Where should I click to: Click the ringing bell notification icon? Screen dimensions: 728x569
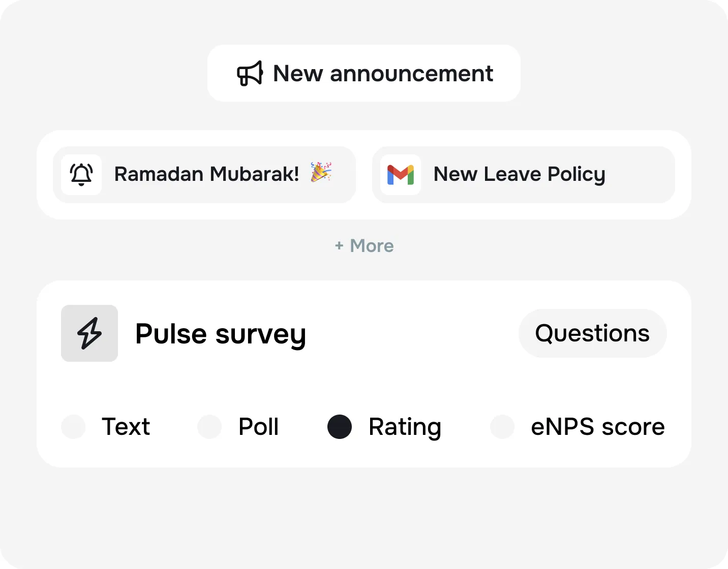(81, 174)
